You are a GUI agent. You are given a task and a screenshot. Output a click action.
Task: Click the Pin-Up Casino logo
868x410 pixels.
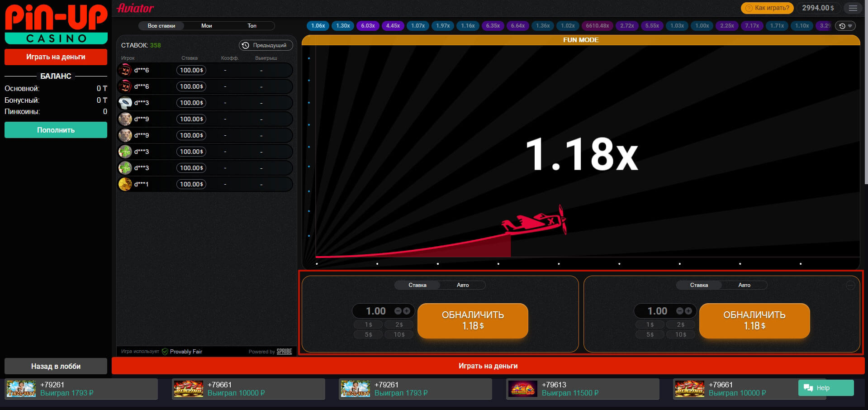click(x=56, y=24)
